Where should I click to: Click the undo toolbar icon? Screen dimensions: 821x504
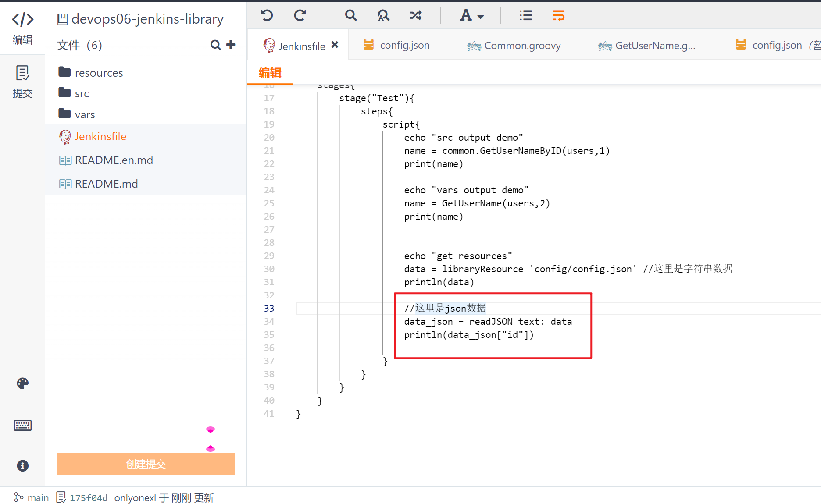pos(267,16)
